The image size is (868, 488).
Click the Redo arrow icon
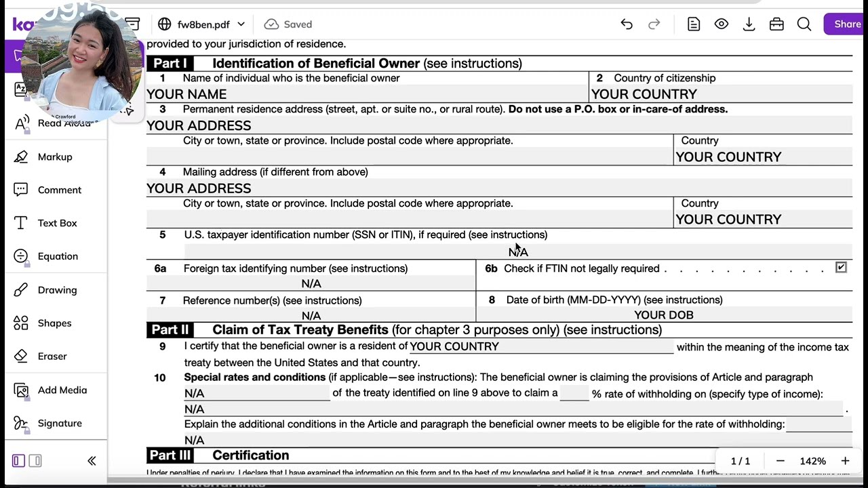point(654,24)
